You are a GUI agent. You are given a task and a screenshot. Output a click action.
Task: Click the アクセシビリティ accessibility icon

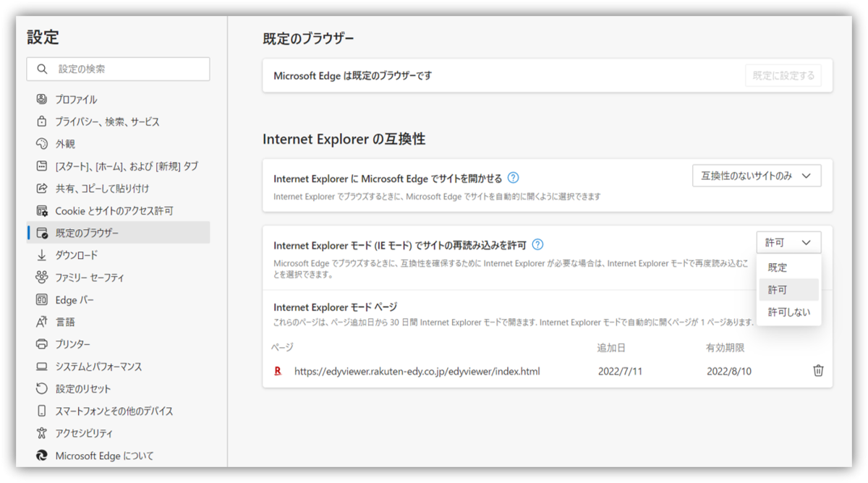point(42,433)
